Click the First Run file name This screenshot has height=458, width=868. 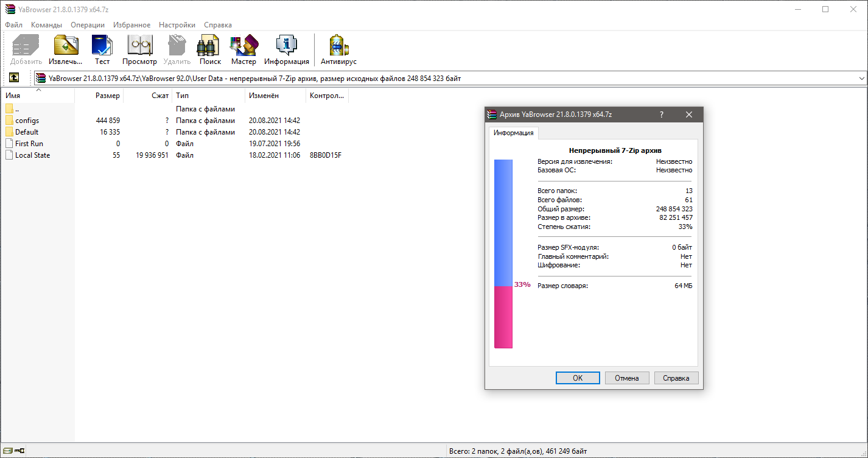click(x=29, y=144)
